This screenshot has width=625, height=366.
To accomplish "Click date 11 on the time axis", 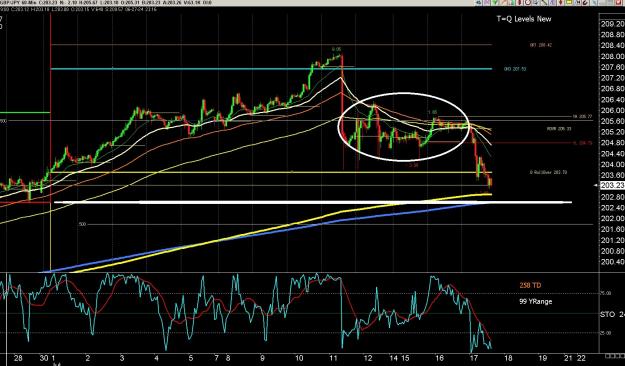I will 334,358.
